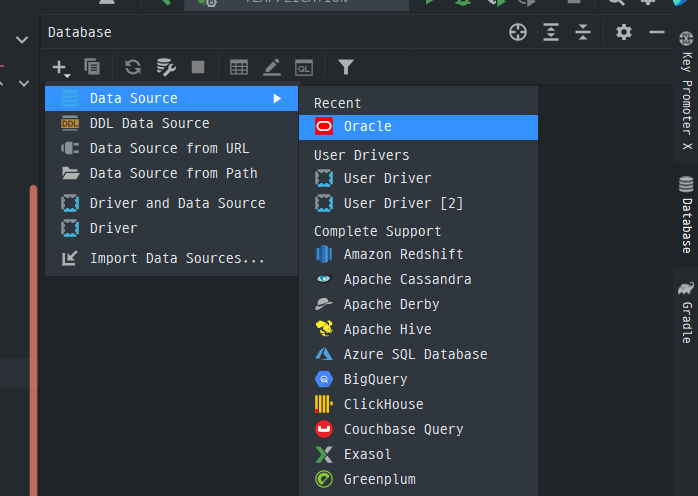Open the query console QL icon

(304, 68)
